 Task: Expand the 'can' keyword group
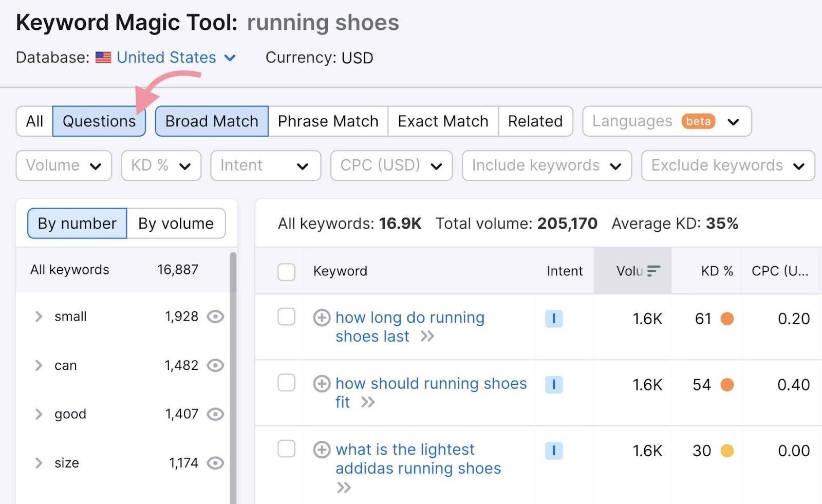click(39, 365)
